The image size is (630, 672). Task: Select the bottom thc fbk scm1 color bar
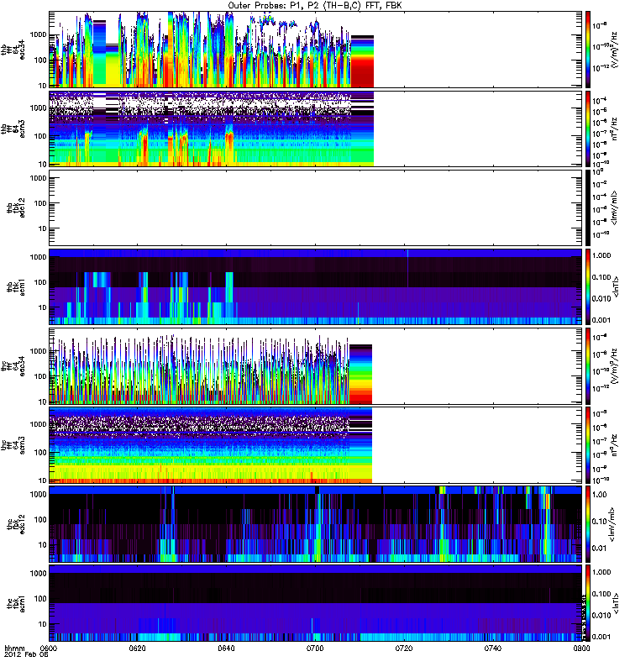pos(590,603)
